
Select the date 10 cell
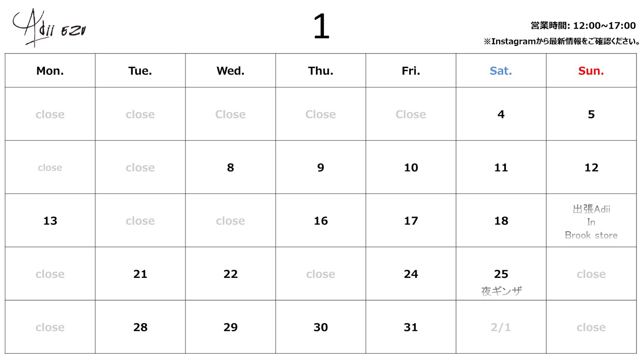(411, 167)
